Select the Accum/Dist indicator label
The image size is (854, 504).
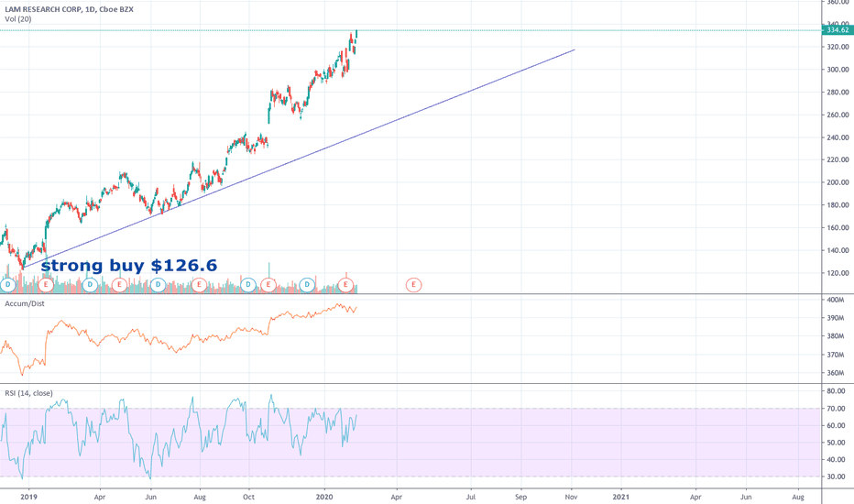click(x=25, y=303)
